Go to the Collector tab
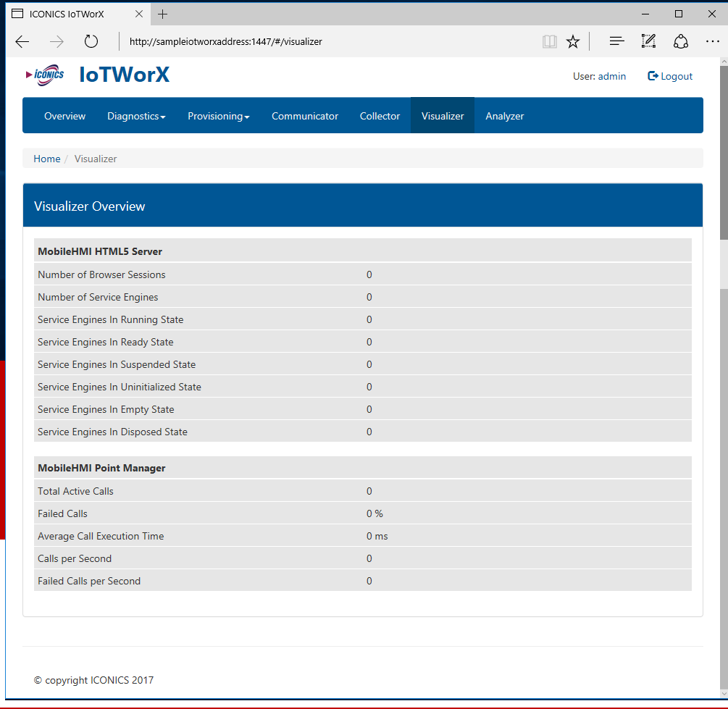This screenshot has width=728, height=709. click(x=380, y=116)
